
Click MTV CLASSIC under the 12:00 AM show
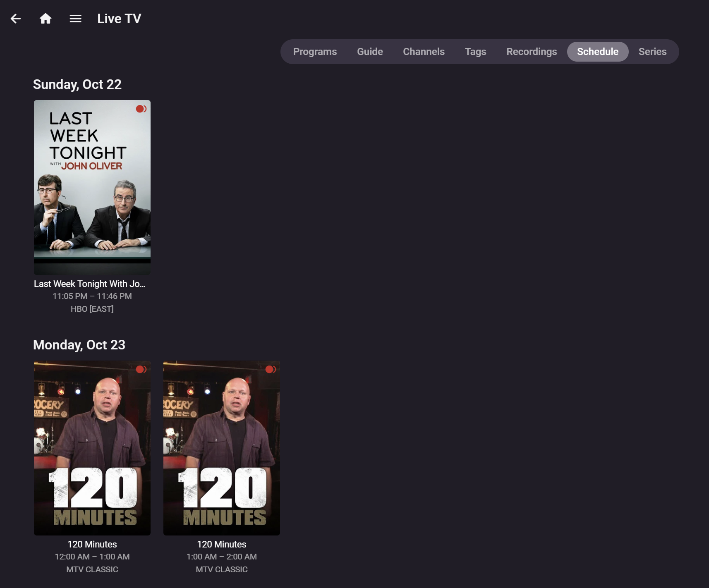92,569
